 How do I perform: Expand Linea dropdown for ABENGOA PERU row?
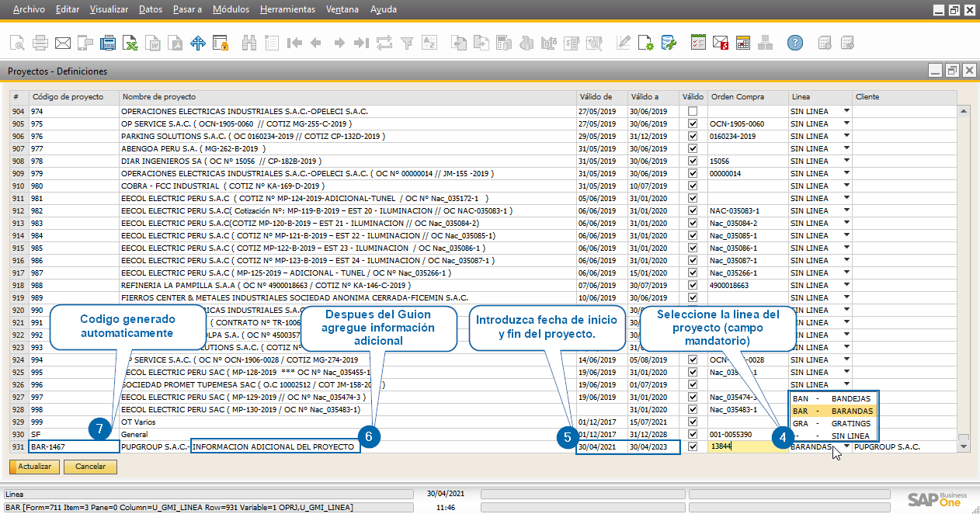coord(846,148)
